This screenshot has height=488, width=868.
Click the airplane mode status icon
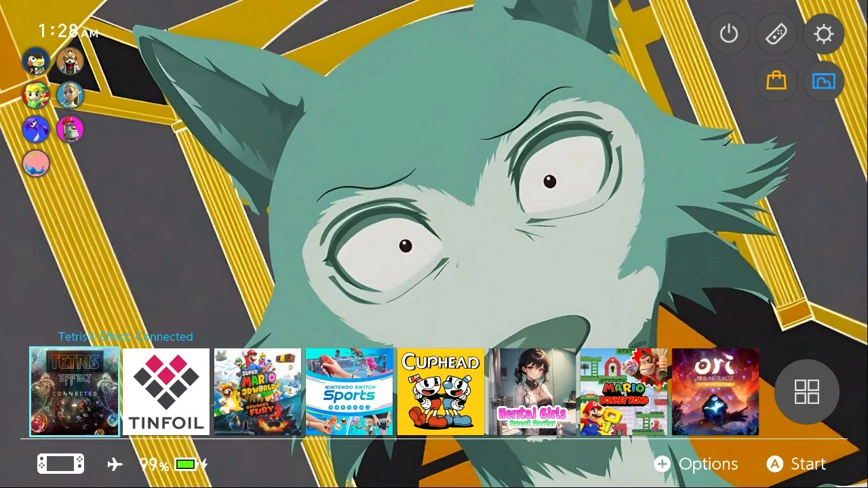115,464
